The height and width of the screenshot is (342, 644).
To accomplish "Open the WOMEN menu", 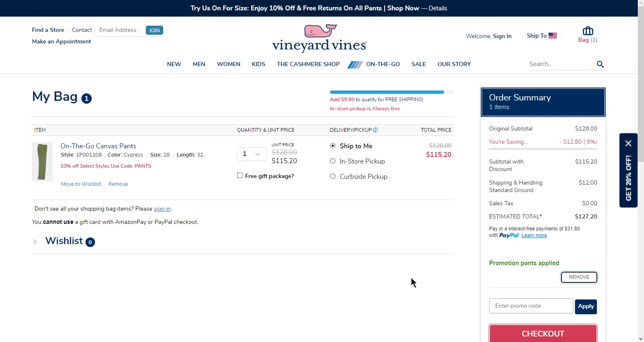I will tap(228, 64).
